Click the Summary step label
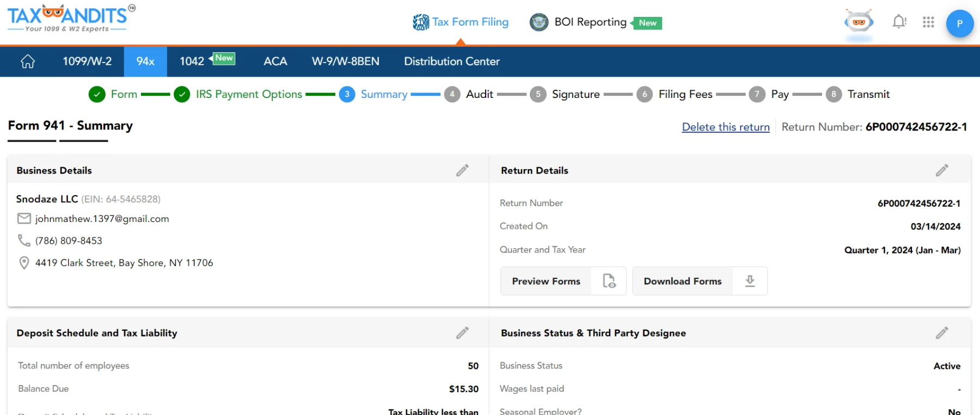Image resolution: width=980 pixels, height=415 pixels. pos(384,94)
